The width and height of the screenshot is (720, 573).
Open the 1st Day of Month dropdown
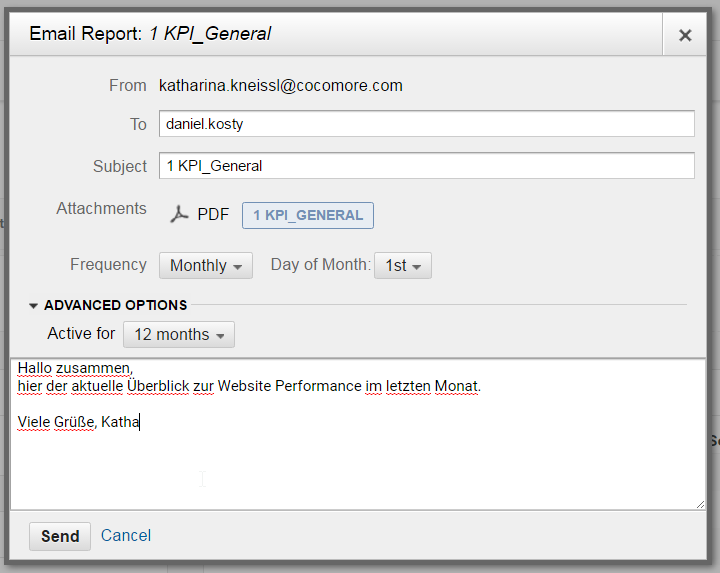coord(403,265)
